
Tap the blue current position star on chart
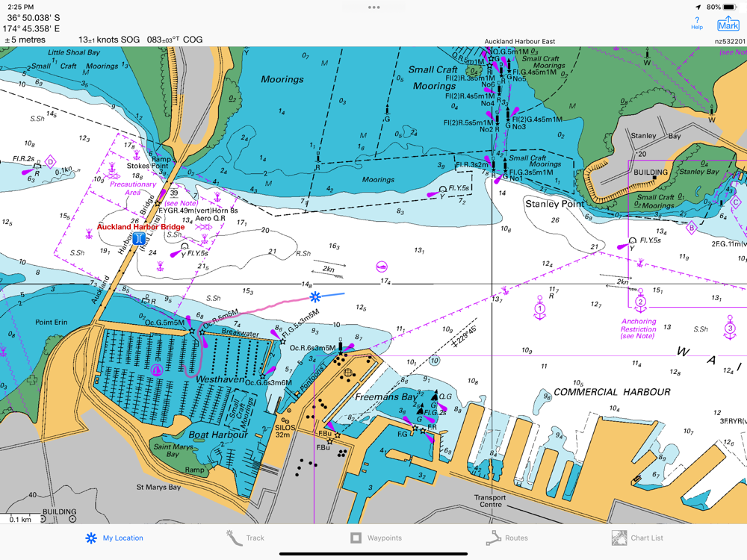click(315, 298)
